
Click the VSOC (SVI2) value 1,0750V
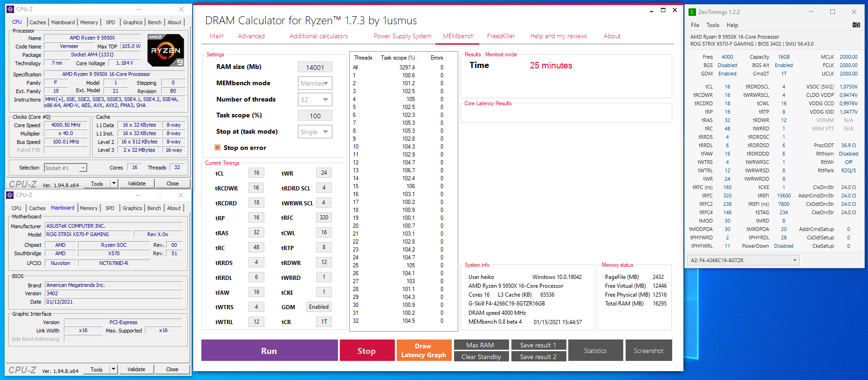848,87
